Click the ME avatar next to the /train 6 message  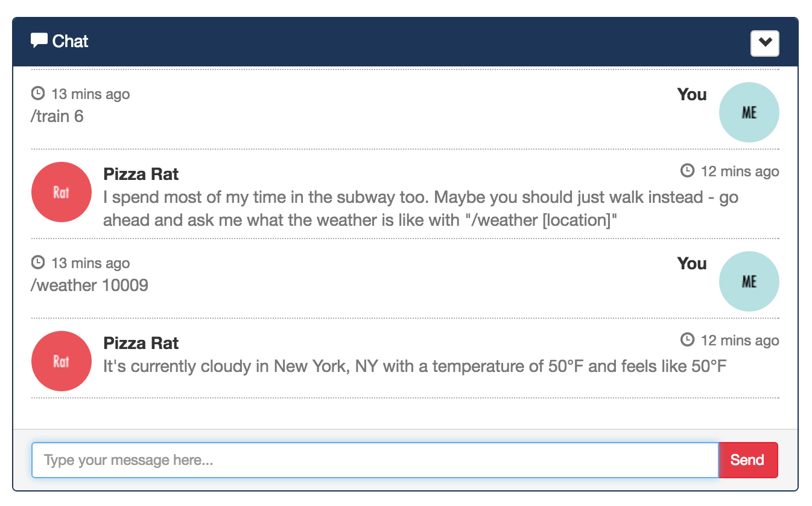(x=749, y=112)
